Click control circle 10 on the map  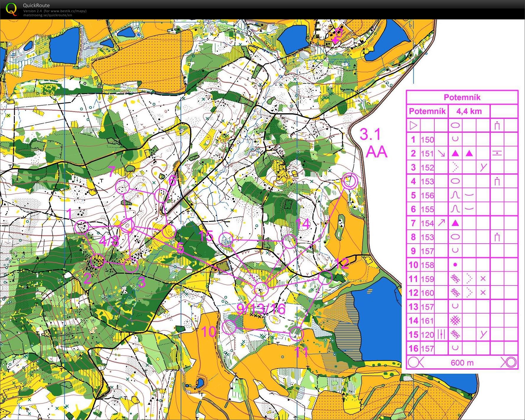pyautogui.click(x=229, y=327)
